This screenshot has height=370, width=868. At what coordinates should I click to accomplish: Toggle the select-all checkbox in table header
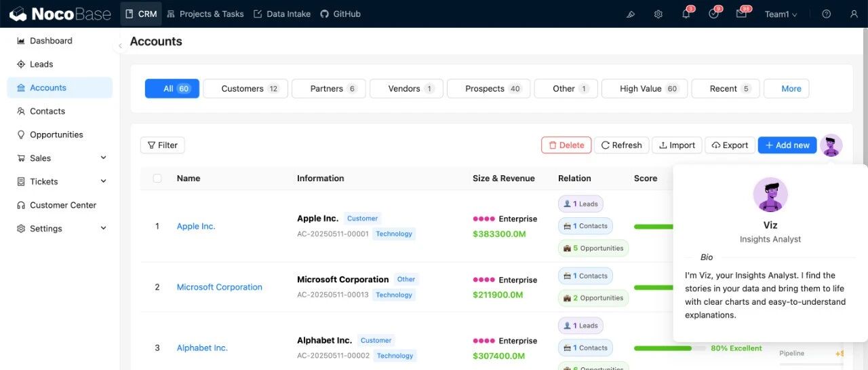[x=157, y=179]
